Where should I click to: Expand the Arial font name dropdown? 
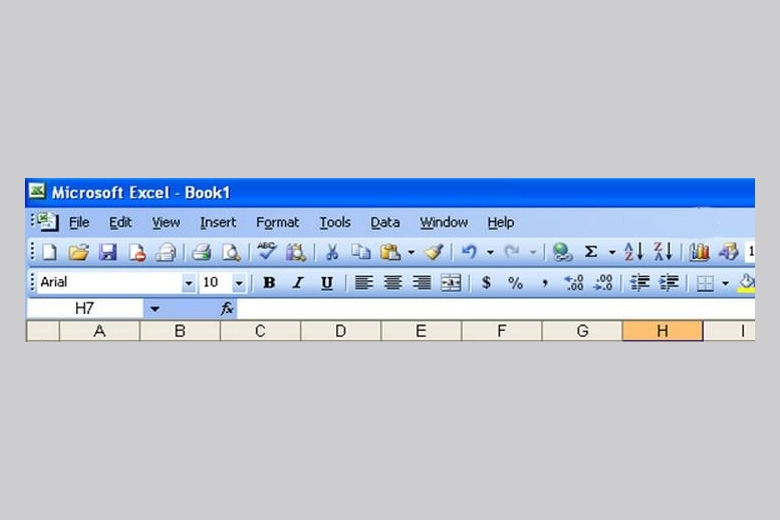pos(189,283)
